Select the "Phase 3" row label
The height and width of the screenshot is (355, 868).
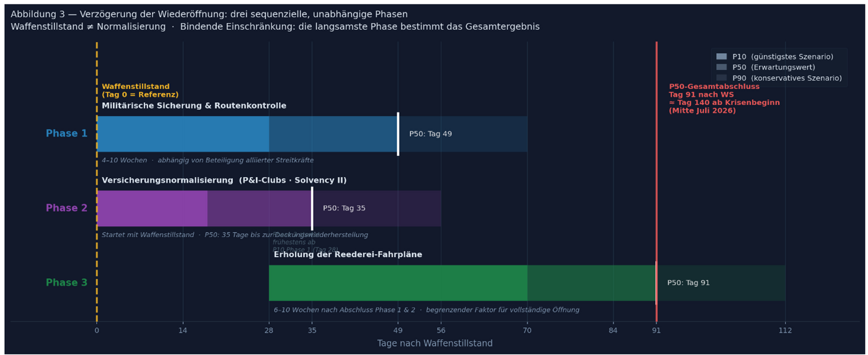[x=66, y=283]
